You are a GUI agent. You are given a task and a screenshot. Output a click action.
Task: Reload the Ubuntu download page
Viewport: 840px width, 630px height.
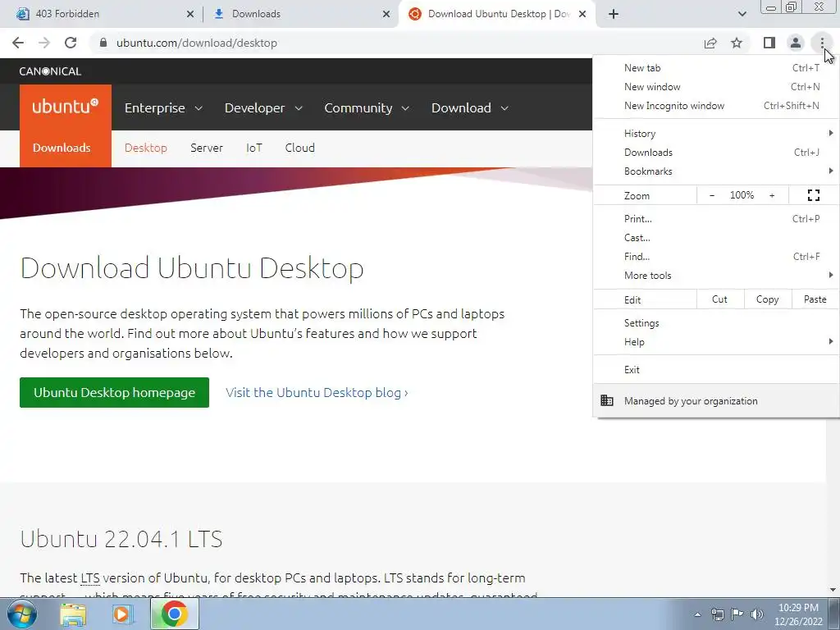[71, 43]
